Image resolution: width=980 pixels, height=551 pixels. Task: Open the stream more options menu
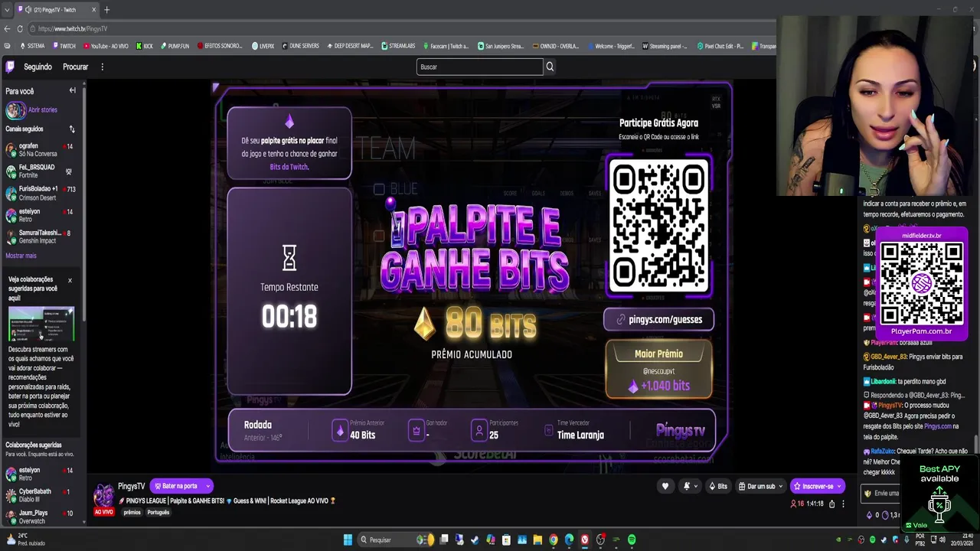pos(843,504)
